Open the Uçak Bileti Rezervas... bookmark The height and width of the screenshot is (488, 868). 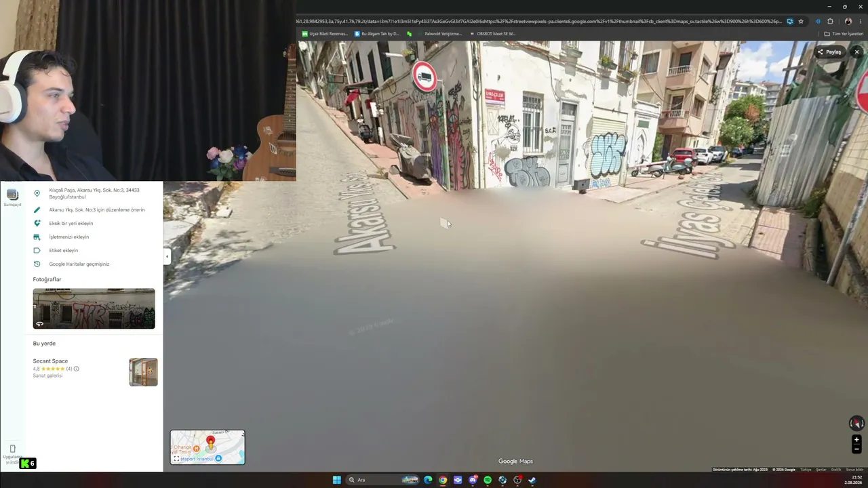(x=325, y=34)
